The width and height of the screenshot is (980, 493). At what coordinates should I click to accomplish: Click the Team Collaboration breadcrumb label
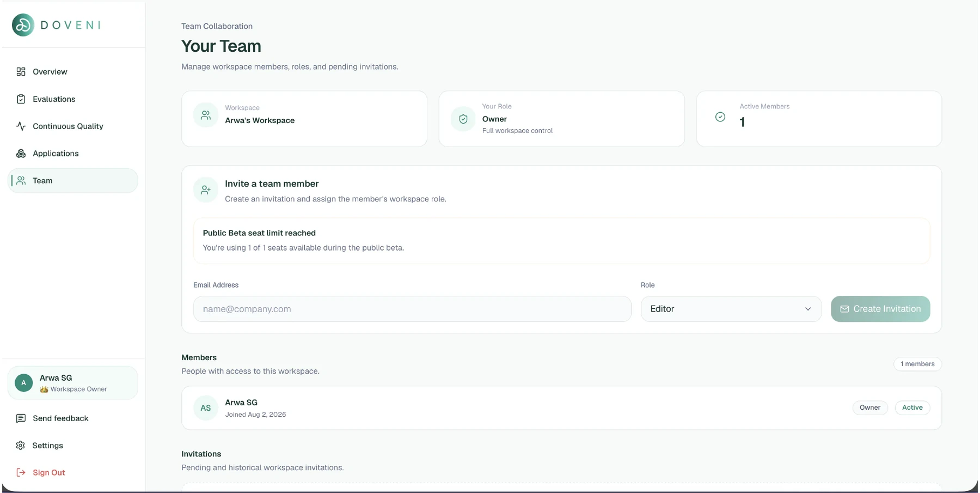[217, 26]
